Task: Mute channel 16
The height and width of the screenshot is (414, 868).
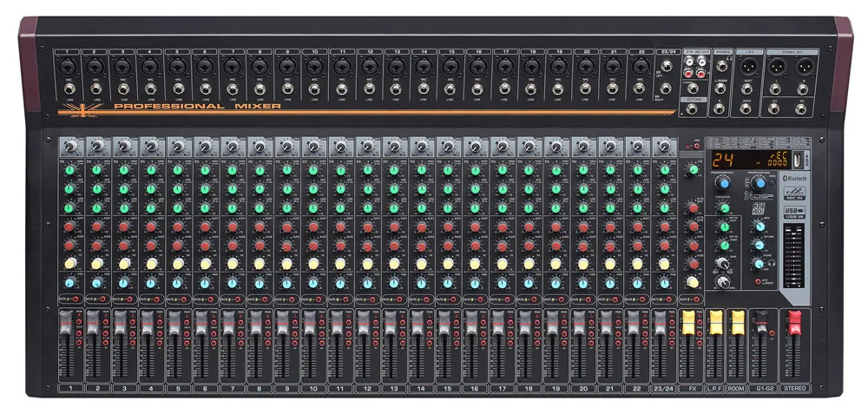Action: click(481, 299)
